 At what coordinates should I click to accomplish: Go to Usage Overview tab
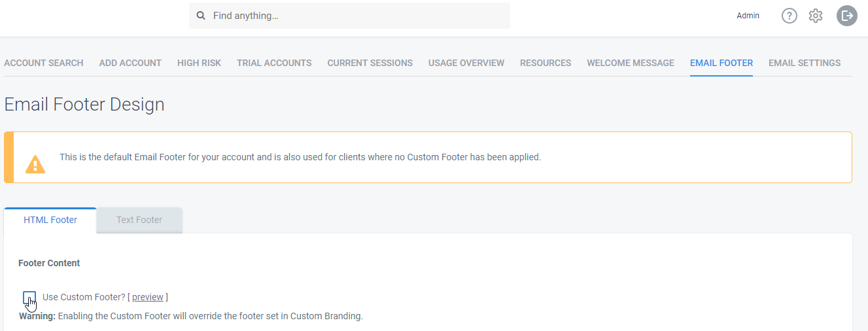pos(466,63)
